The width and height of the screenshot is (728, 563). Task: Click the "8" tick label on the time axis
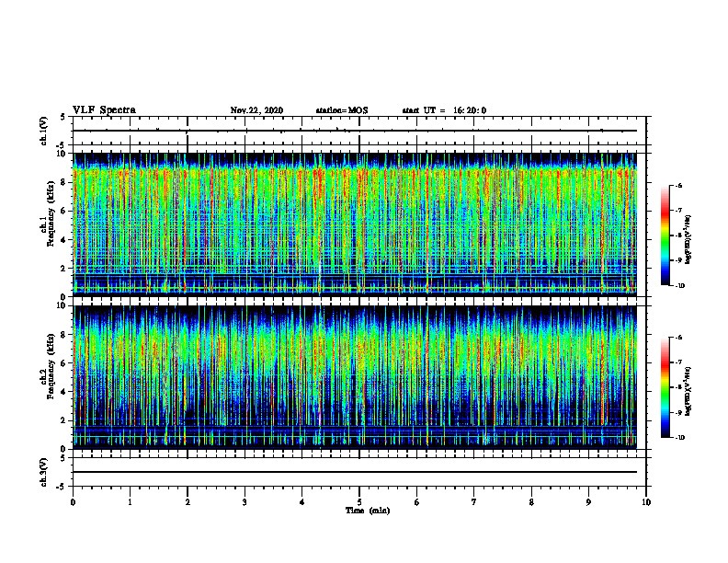click(531, 502)
